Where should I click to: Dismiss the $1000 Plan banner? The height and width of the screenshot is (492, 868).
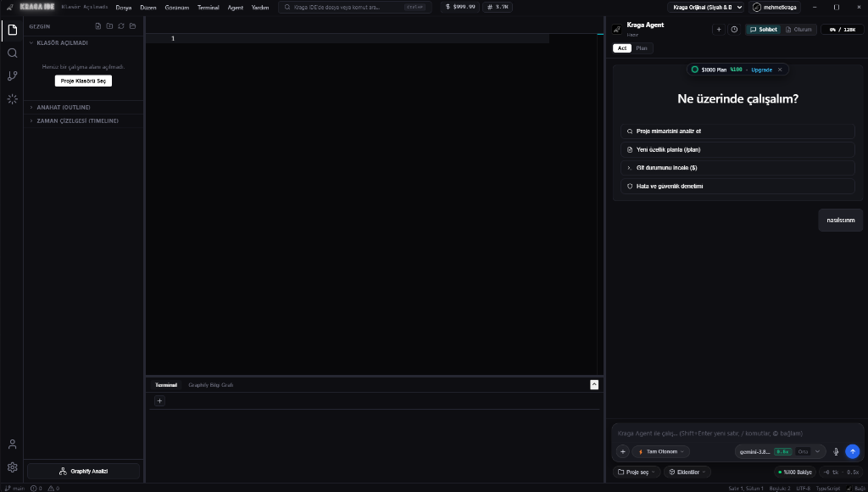pos(780,70)
